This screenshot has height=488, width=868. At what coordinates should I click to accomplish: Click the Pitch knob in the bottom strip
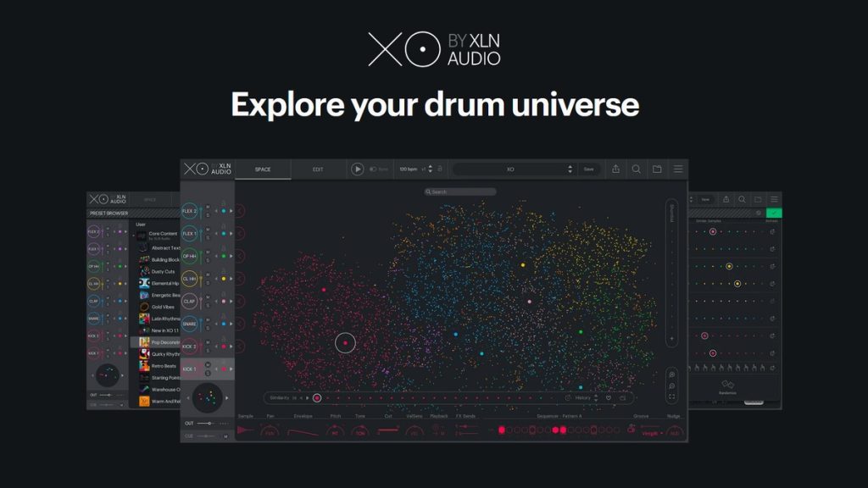(335, 431)
